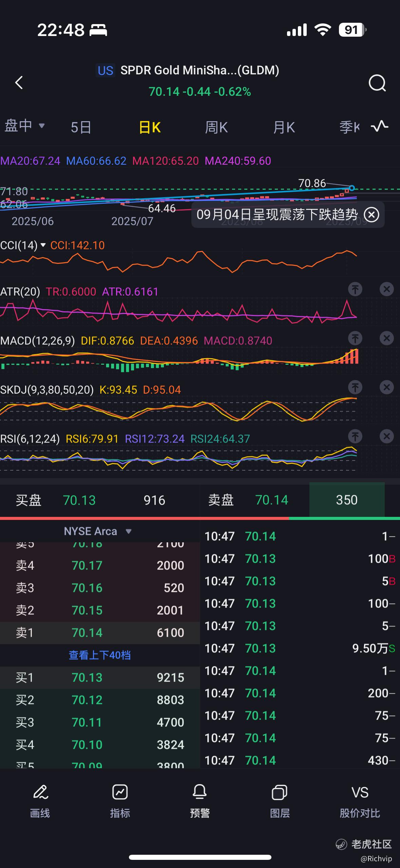
Task: Tap the MA20:67.24 value
Action: pos(30,161)
